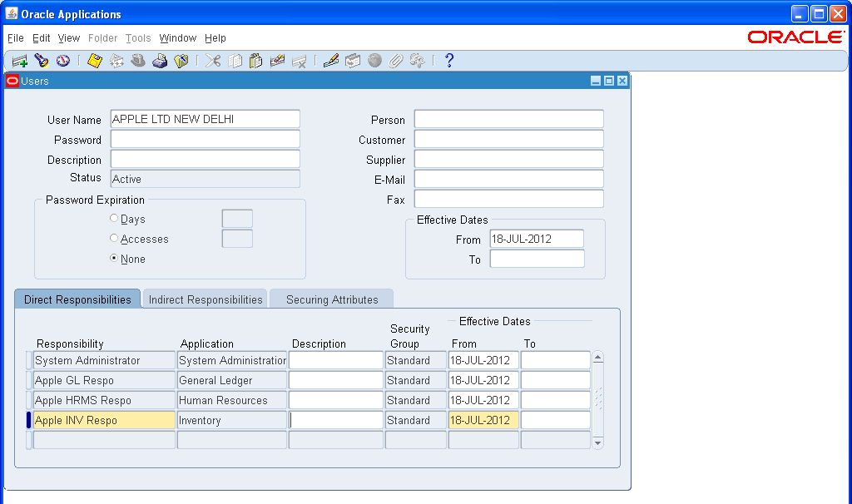Print the form using the printer icon
The height and width of the screenshot is (504, 852).
(160, 60)
